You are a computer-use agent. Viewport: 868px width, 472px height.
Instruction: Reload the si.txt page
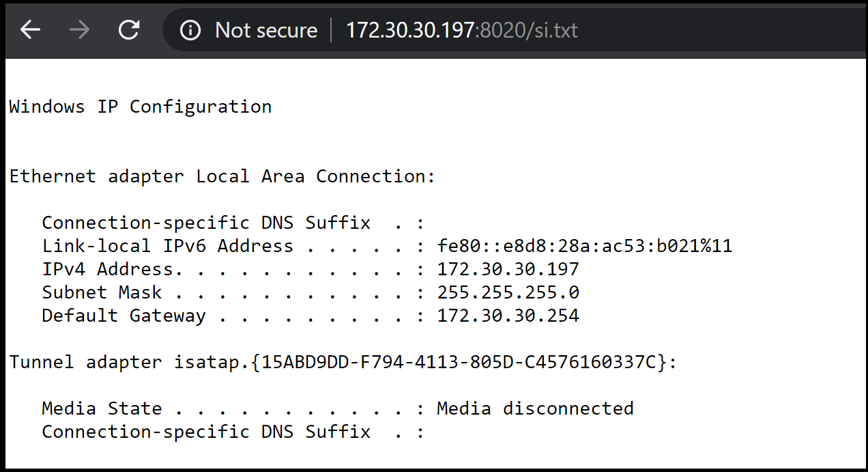128,29
